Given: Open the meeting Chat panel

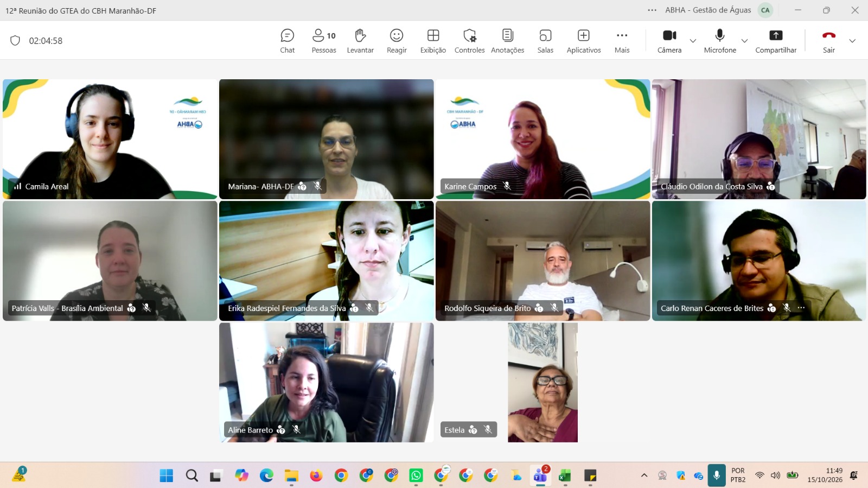Looking at the screenshot, I should 287,41.
